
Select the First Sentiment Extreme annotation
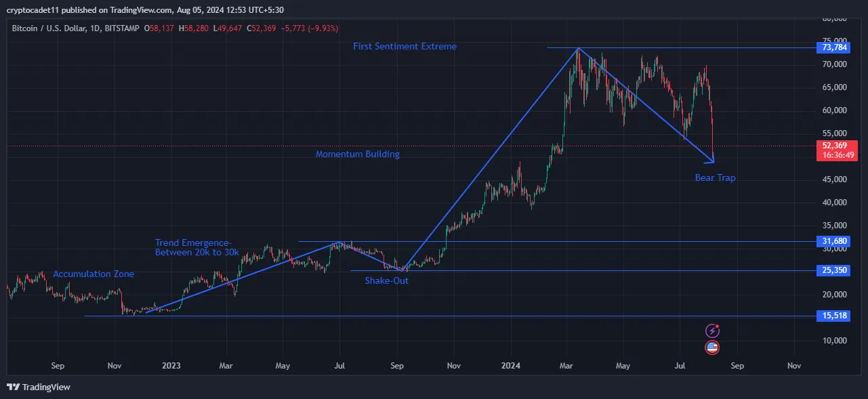tap(405, 46)
